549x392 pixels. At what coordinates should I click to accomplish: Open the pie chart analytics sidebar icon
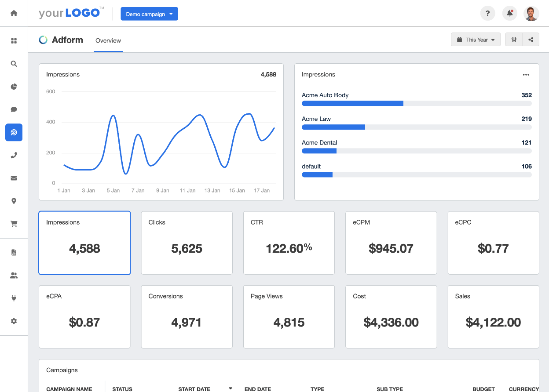coord(14,87)
